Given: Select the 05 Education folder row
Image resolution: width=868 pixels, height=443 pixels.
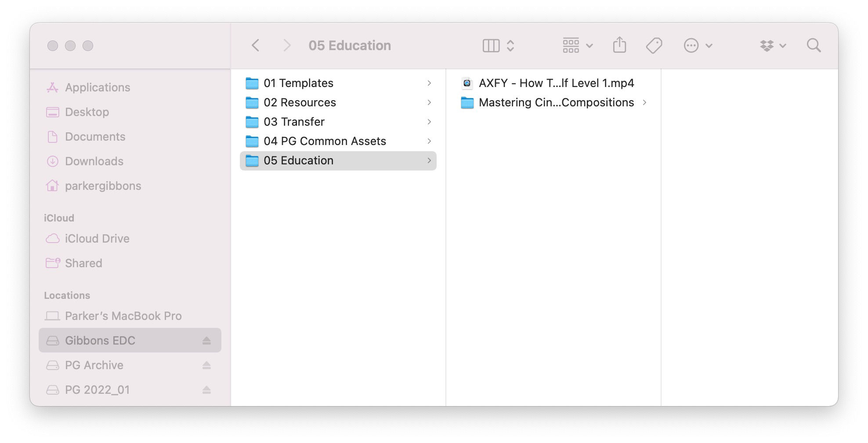Looking at the screenshot, I should (338, 160).
